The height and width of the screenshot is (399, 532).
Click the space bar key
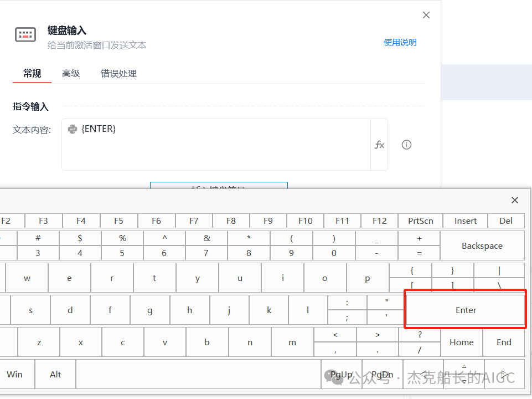click(x=199, y=374)
